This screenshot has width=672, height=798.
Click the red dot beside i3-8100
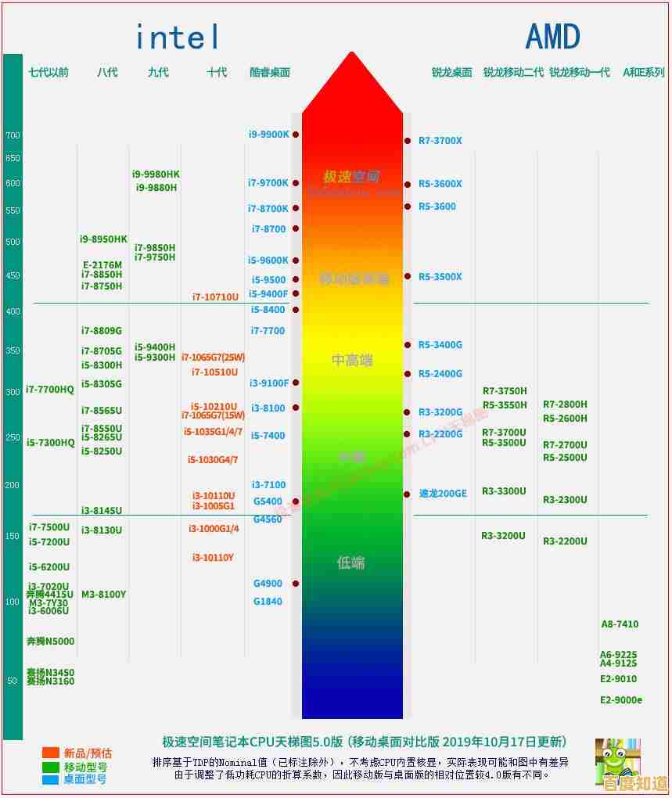point(295,408)
